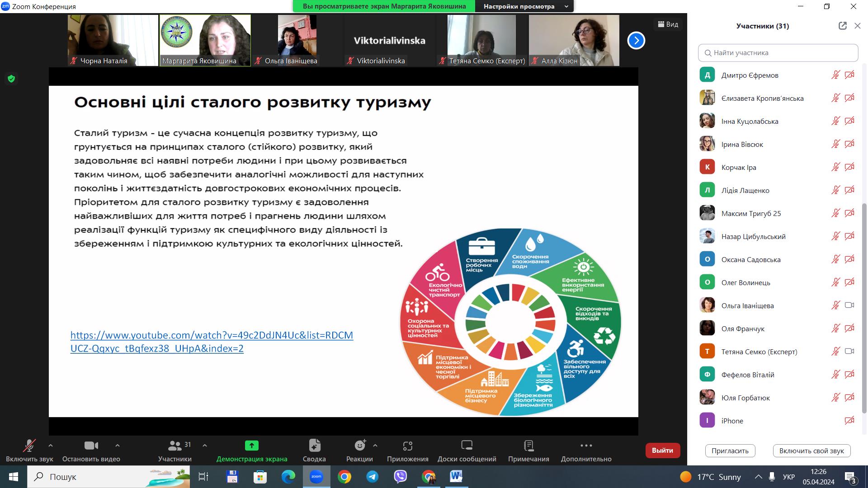The image size is (868, 488).
Task: Expand audio options arrow beside microphone
Action: point(51,445)
